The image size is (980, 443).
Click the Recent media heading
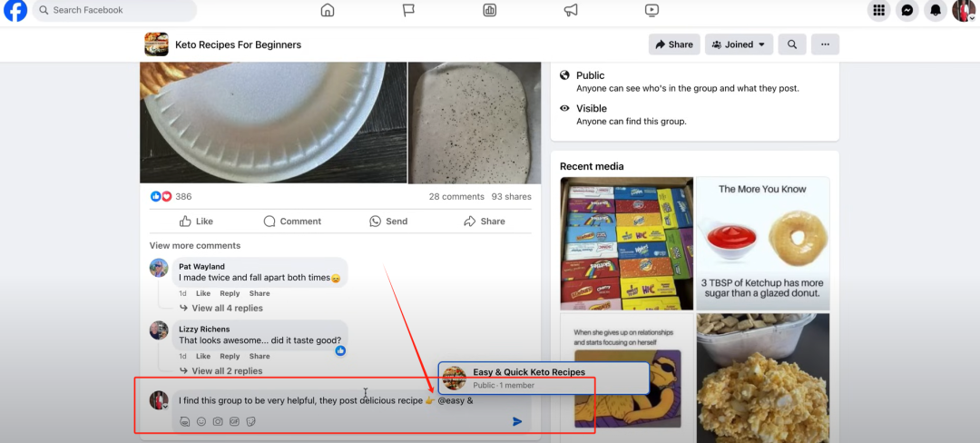[x=592, y=166]
